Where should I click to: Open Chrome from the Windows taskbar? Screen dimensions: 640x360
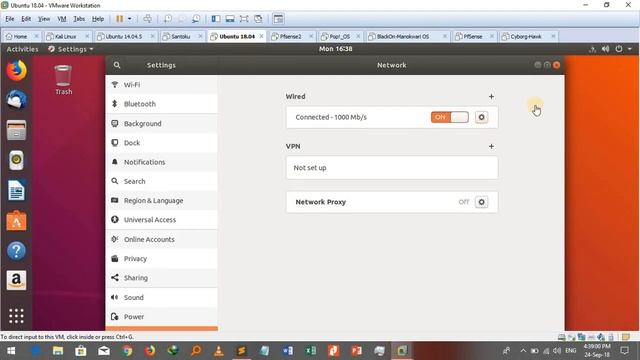(127, 351)
